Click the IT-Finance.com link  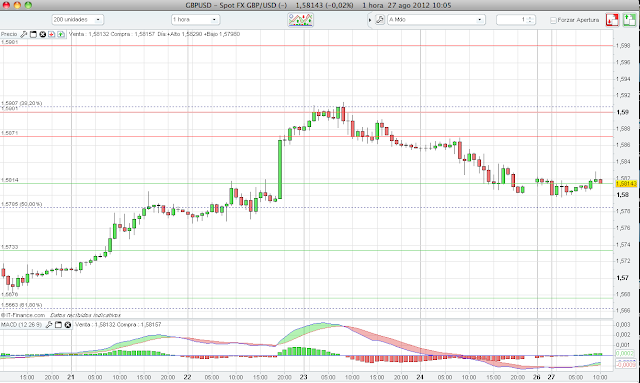(x=23, y=315)
